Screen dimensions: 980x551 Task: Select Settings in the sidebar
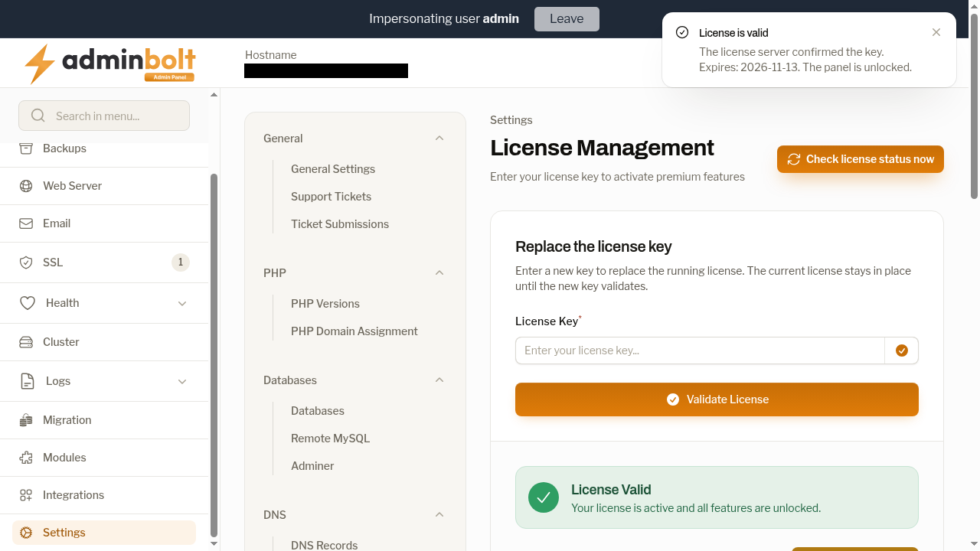[x=104, y=533]
